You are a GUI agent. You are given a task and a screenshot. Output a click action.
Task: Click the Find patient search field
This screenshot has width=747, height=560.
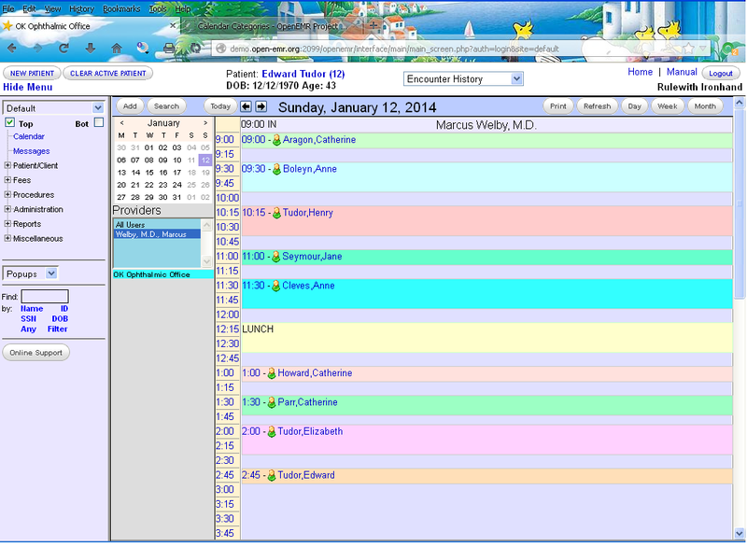(x=45, y=297)
